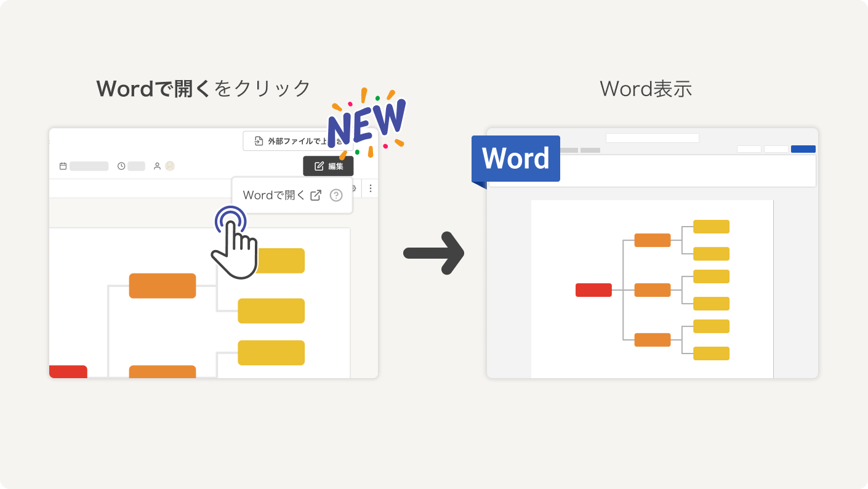Select the topmost yellow node in Word diagram

tap(711, 227)
